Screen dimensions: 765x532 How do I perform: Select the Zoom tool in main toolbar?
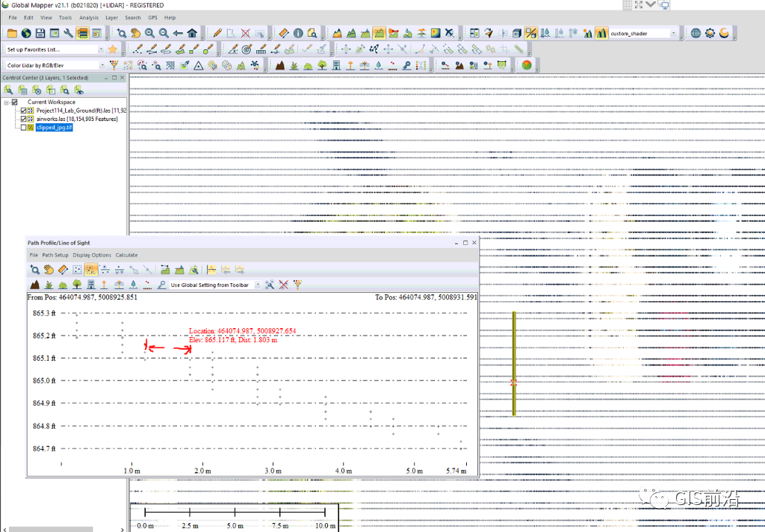122,33
